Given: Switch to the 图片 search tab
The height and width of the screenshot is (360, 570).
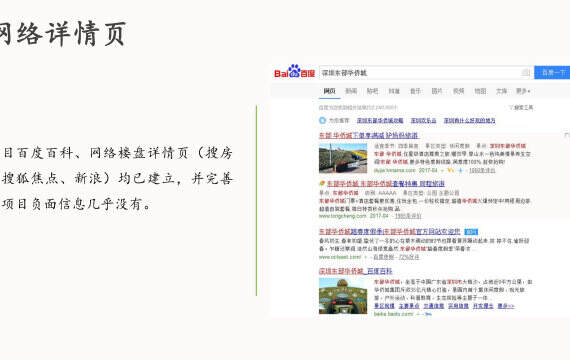Looking at the screenshot, I should (437, 91).
